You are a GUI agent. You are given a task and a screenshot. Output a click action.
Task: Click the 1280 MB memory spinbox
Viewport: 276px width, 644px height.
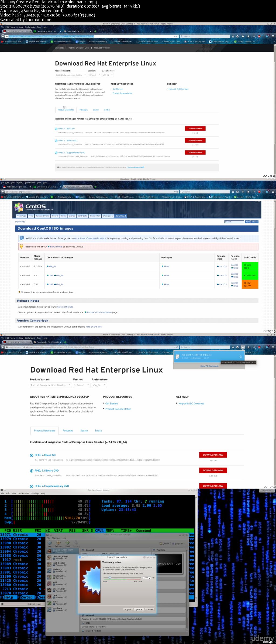point(146,578)
